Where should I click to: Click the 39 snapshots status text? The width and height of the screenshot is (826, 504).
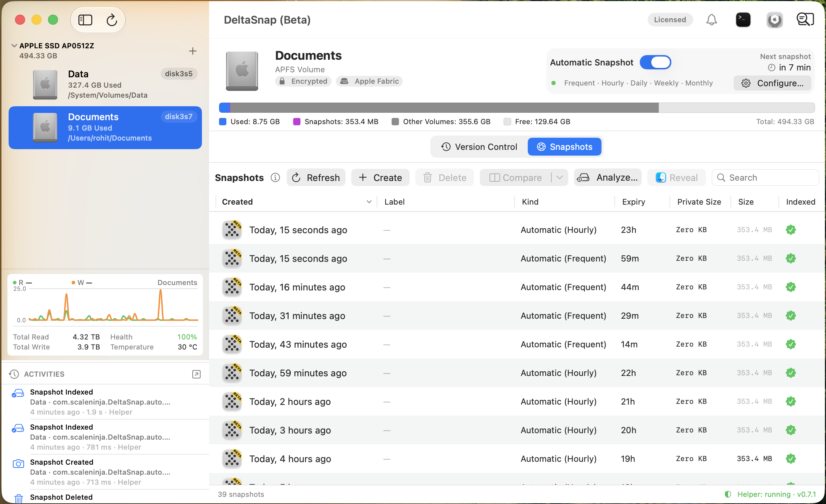241,494
